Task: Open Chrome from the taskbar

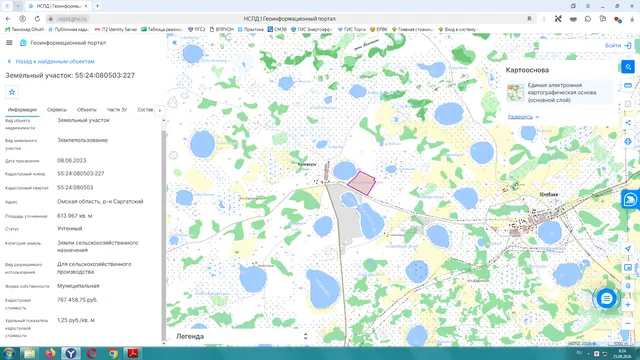Action: click(x=113, y=353)
